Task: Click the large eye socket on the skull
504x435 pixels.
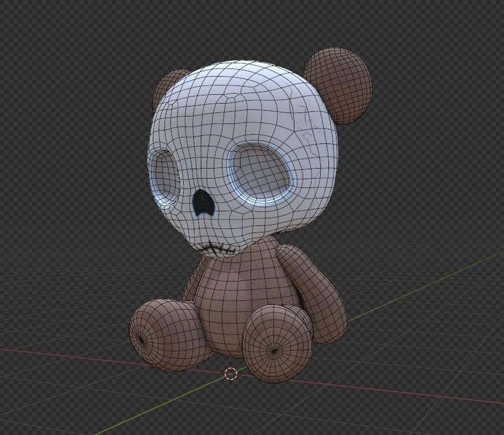Action: (x=260, y=175)
